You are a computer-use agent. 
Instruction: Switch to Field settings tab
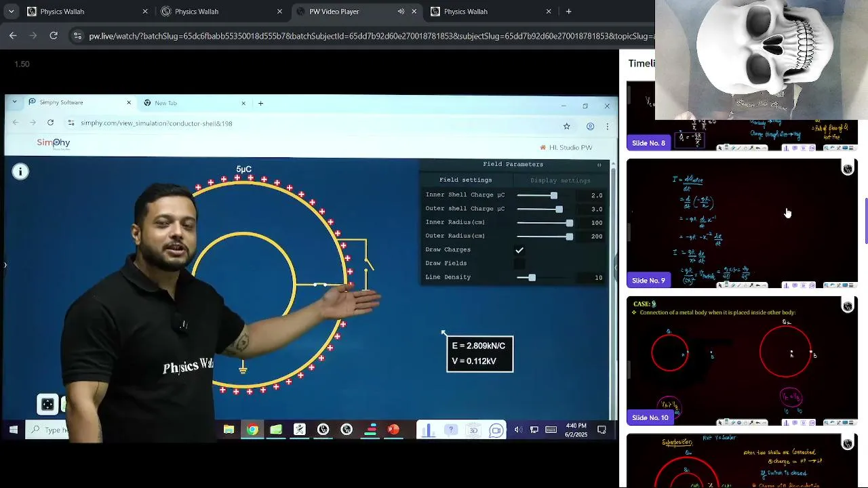coord(466,180)
